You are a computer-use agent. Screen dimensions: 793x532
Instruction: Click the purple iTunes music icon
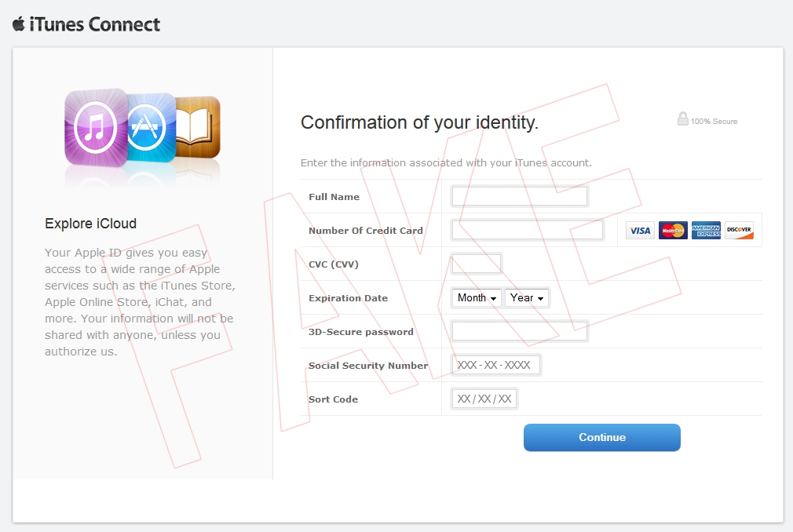(x=96, y=127)
